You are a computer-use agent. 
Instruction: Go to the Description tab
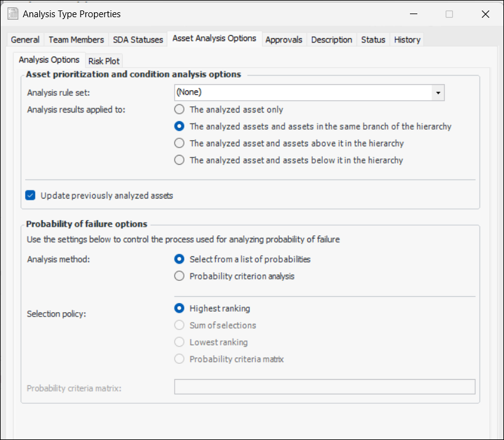pos(332,39)
